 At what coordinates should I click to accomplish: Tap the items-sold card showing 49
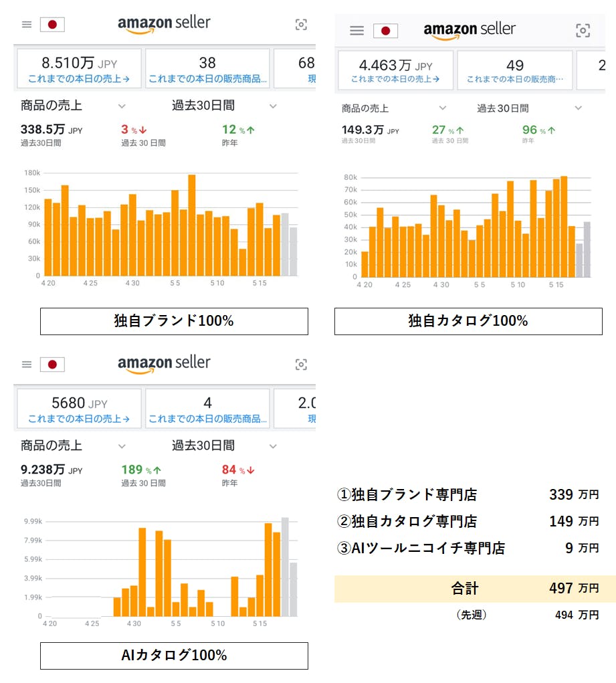(514, 70)
